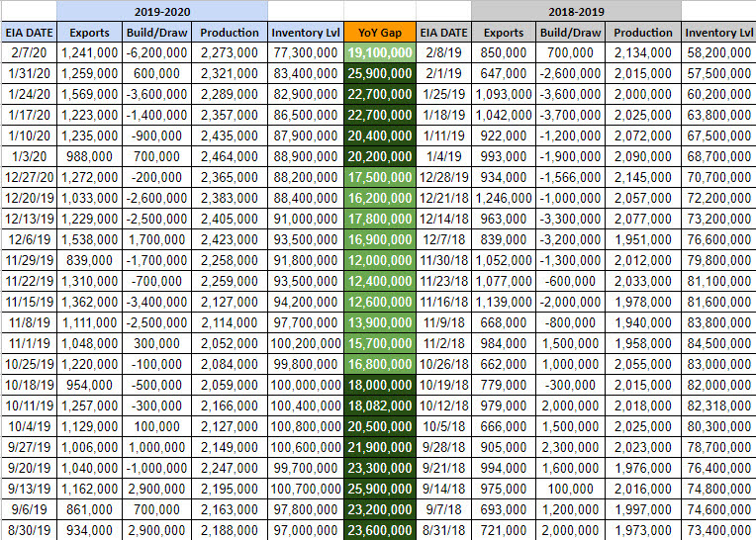The image size is (756, 540).
Task: Click YoY Gap 25,900,000 in 1/31/20 row
Action: tap(380, 73)
